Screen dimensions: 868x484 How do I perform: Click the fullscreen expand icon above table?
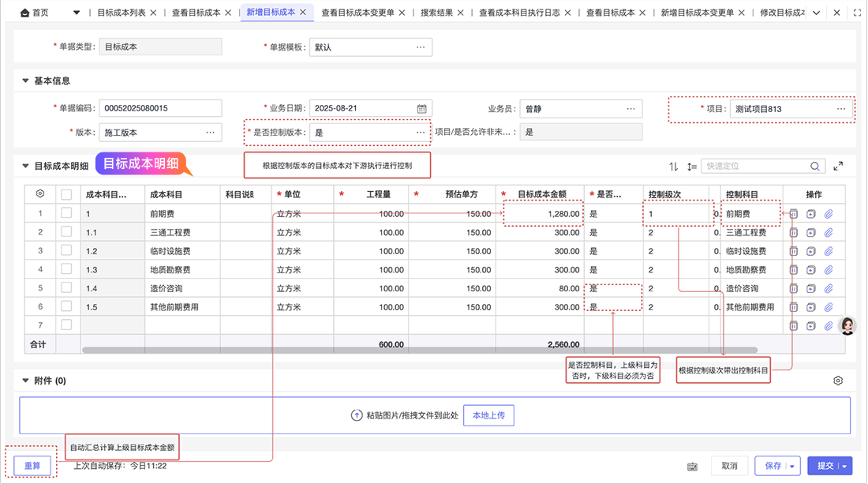click(x=838, y=167)
